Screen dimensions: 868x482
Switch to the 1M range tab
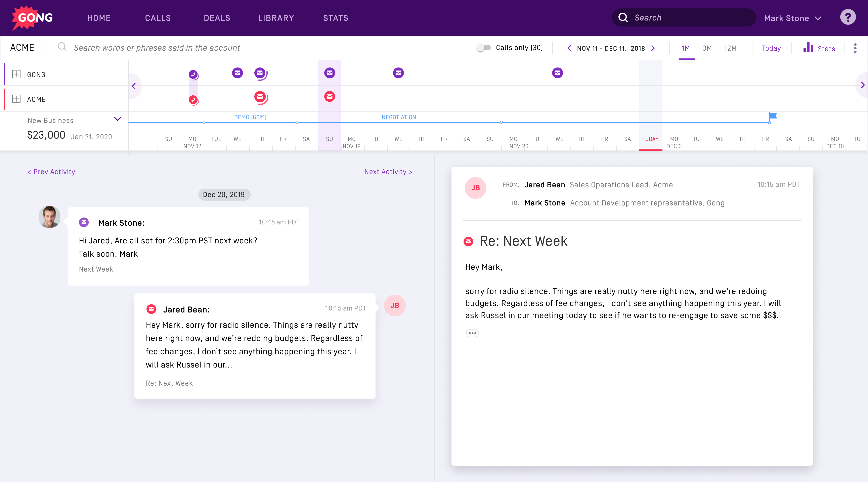pos(686,48)
